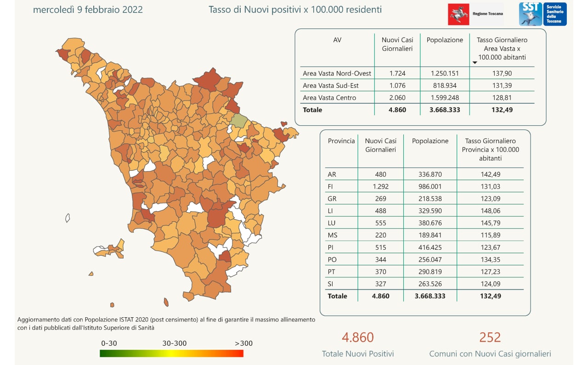Select the light green municipality on the map
This screenshot has height=365, width=588.
coord(239,120)
